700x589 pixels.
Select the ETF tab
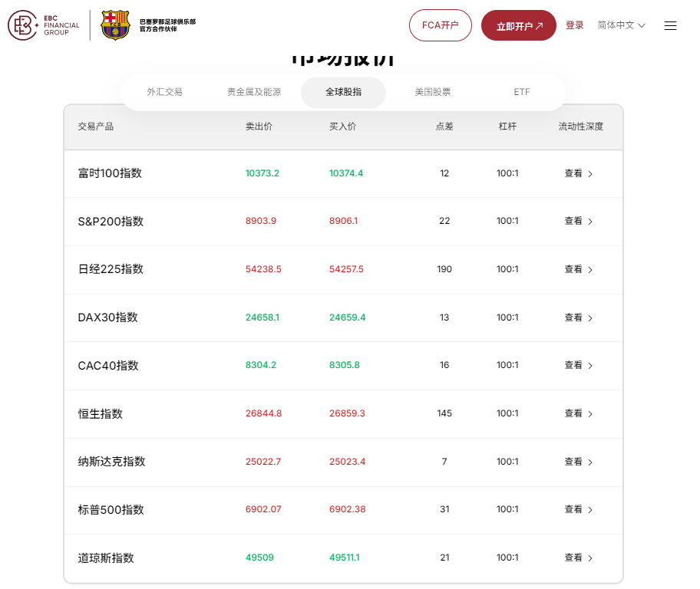(521, 91)
